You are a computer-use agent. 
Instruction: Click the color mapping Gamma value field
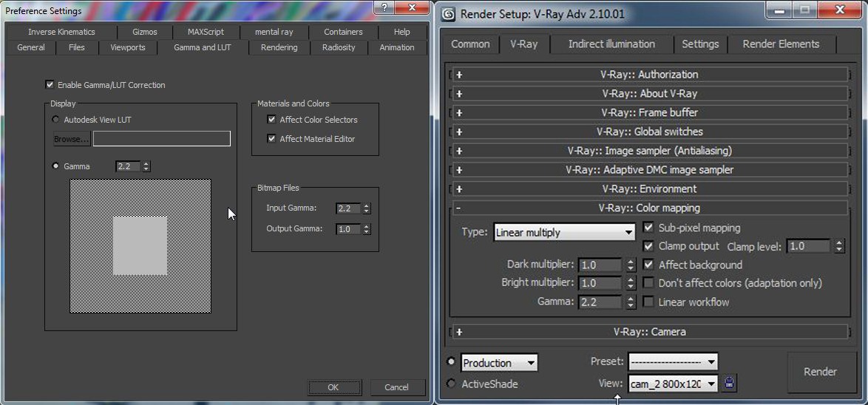pyautogui.click(x=601, y=302)
